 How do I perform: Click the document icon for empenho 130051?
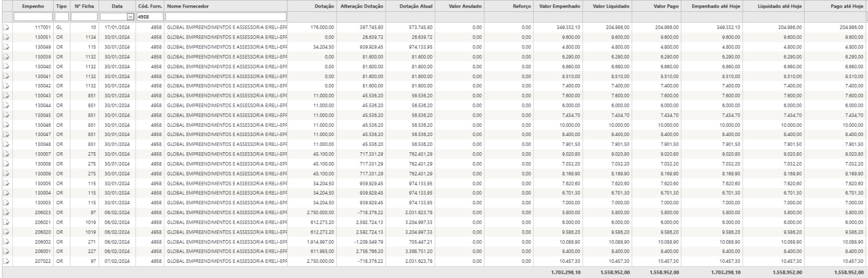7,37
